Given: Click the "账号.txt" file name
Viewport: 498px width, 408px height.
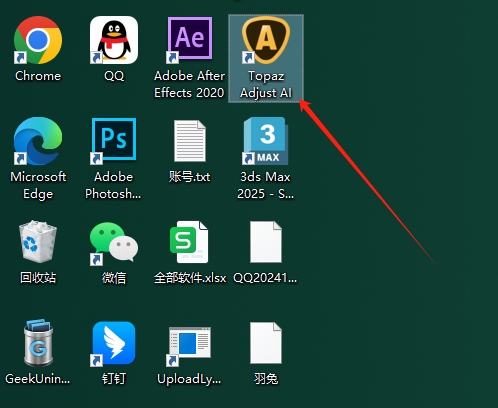Looking at the screenshot, I should coord(189,177).
